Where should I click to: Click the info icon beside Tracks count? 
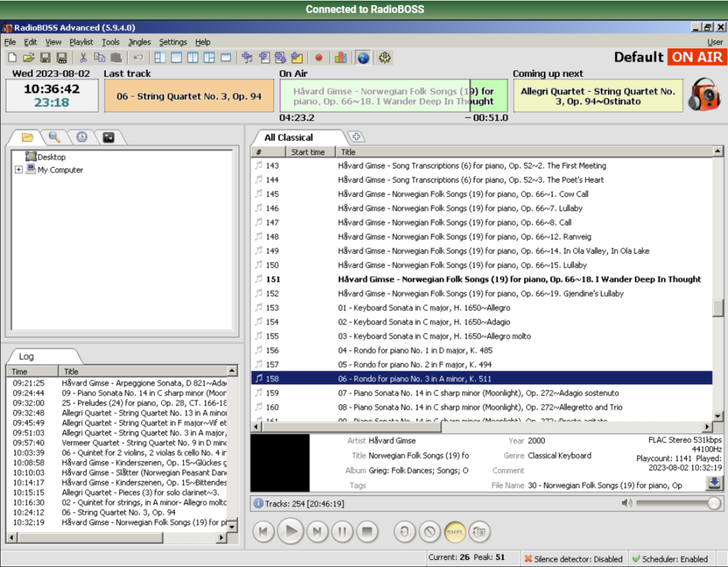click(x=258, y=504)
